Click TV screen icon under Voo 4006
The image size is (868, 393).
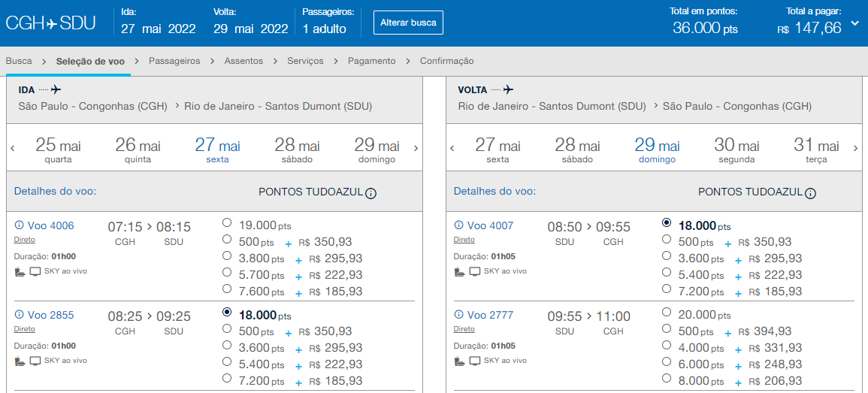tap(35, 271)
